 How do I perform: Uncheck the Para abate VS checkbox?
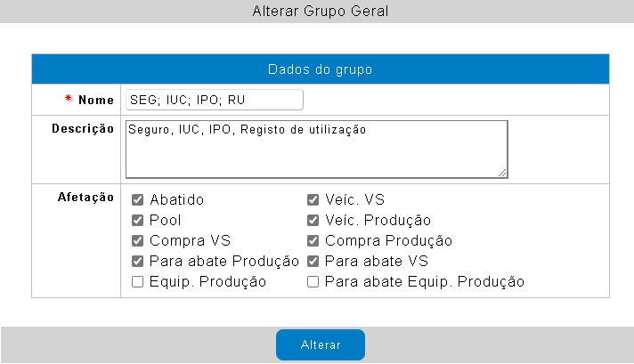(313, 262)
